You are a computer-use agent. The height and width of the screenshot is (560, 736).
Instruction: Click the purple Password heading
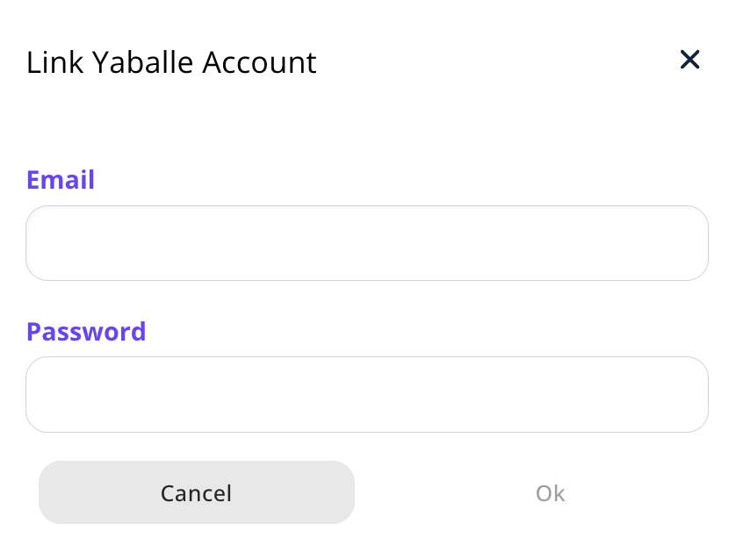(86, 332)
